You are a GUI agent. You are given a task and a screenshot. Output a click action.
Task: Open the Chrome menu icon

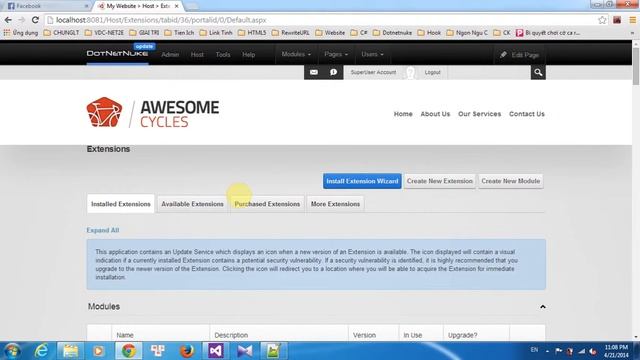coord(632,20)
